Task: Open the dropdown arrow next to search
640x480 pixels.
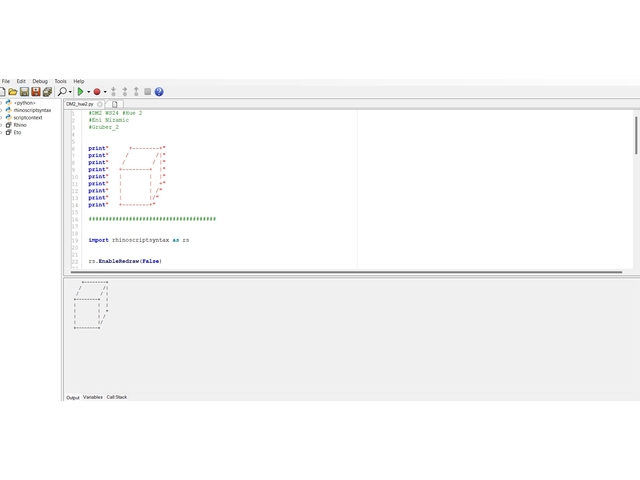Action: pyautogui.click(x=70, y=92)
